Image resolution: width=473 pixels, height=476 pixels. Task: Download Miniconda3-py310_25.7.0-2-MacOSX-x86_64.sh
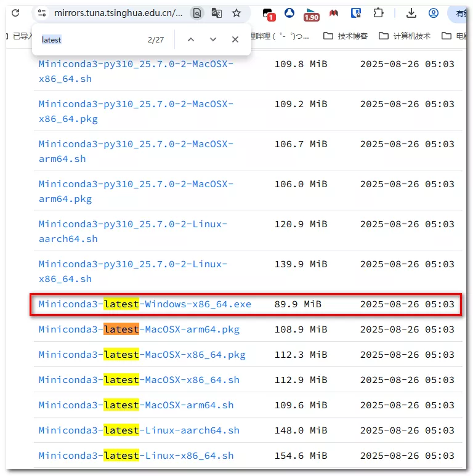pyautogui.click(x=136, y=71)
